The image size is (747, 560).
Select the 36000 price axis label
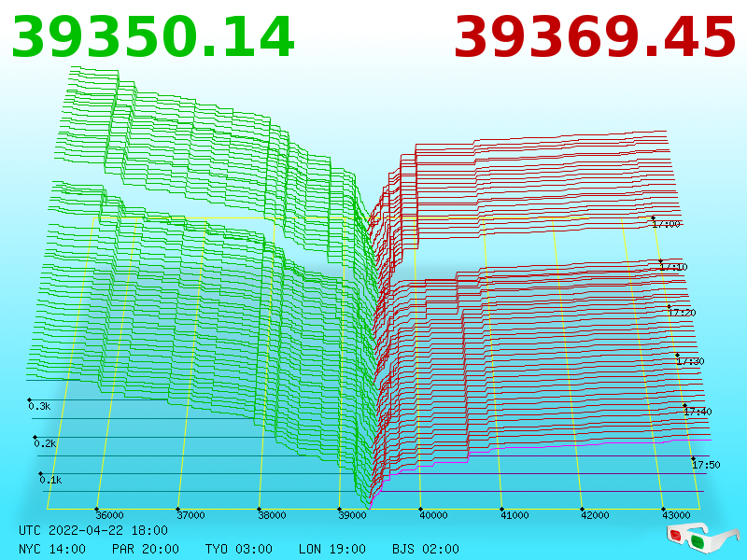[109, 515]
